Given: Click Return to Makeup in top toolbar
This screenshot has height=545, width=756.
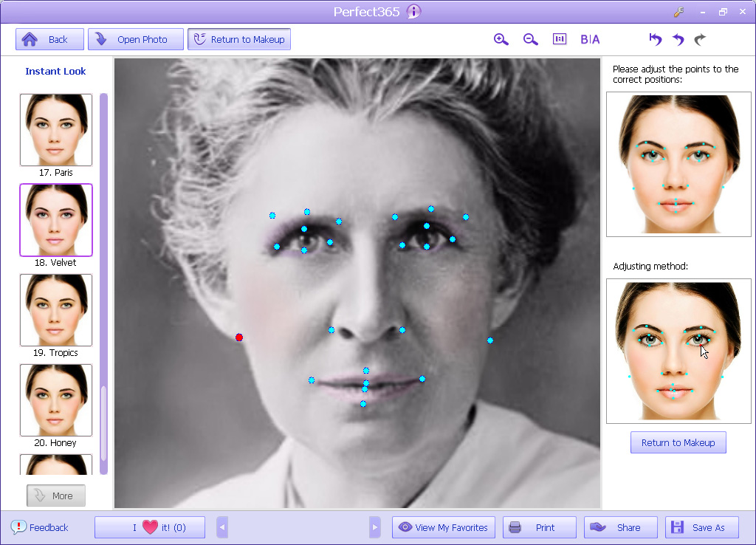Looking at the screenshot, I should [x=239, y=40].
